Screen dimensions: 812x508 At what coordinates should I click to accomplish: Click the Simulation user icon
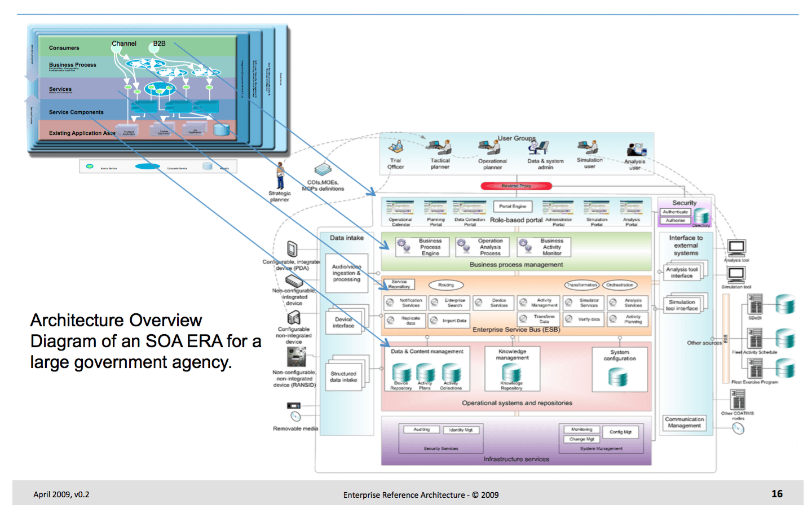tap(588, 147)
